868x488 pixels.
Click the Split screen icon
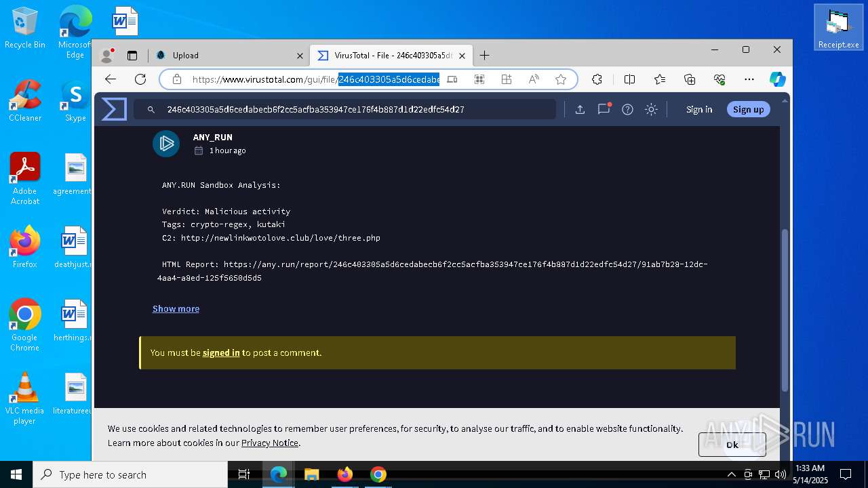(x=629, y=79)
